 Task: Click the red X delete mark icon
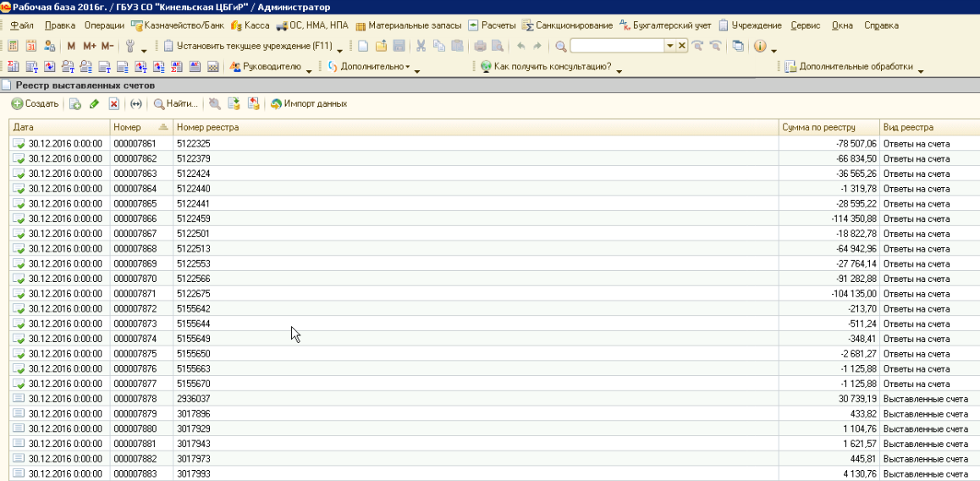point(113,104)
